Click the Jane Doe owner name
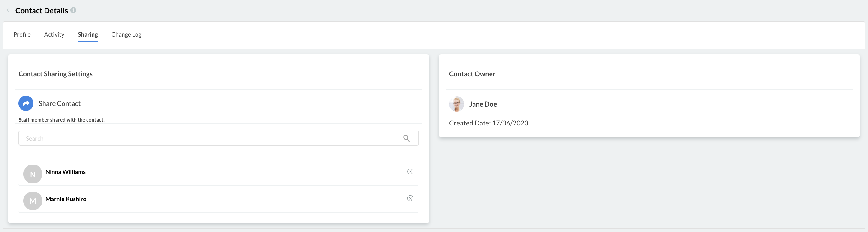 click(483, 104)
